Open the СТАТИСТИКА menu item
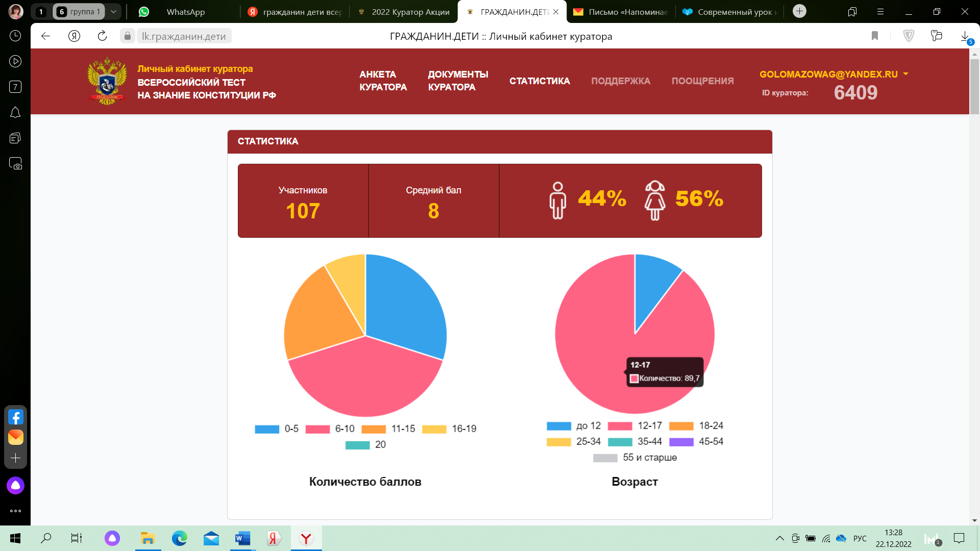This screenshot has width=980, height=551. (x=540, y=81)
